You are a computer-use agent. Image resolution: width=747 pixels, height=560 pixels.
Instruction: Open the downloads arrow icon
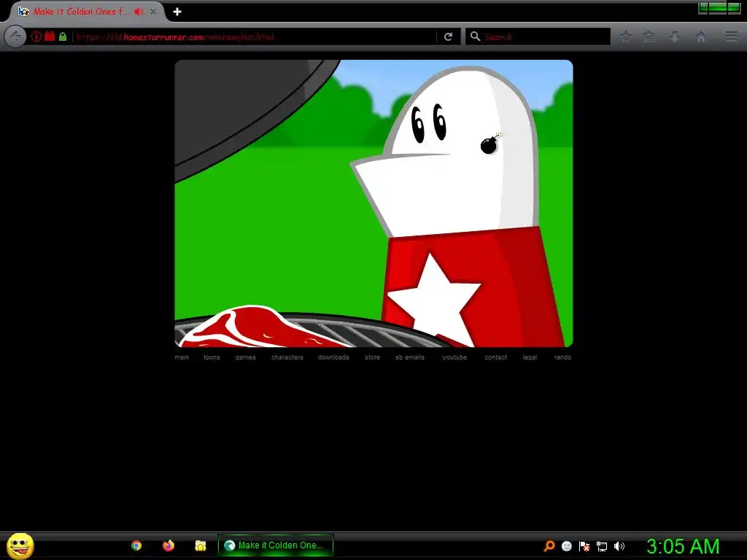(674, 36)
